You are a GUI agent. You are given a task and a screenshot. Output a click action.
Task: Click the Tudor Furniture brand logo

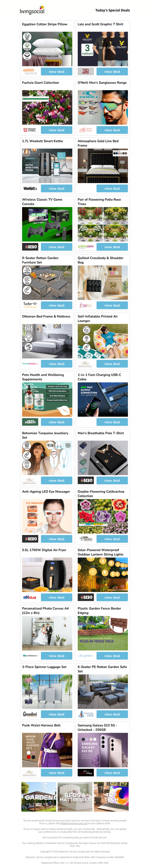tap(30, 305)
